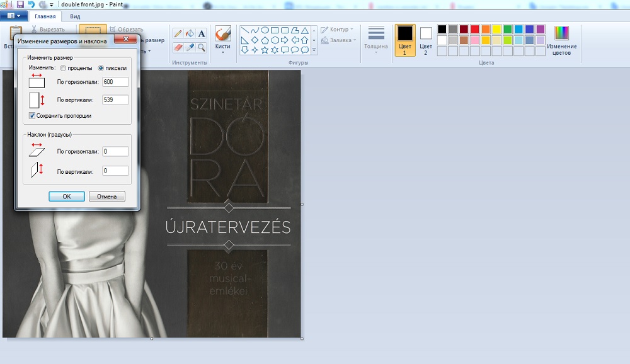Open Изменение цветов color editor
630x364 pixels.
(x=562, y=40)
